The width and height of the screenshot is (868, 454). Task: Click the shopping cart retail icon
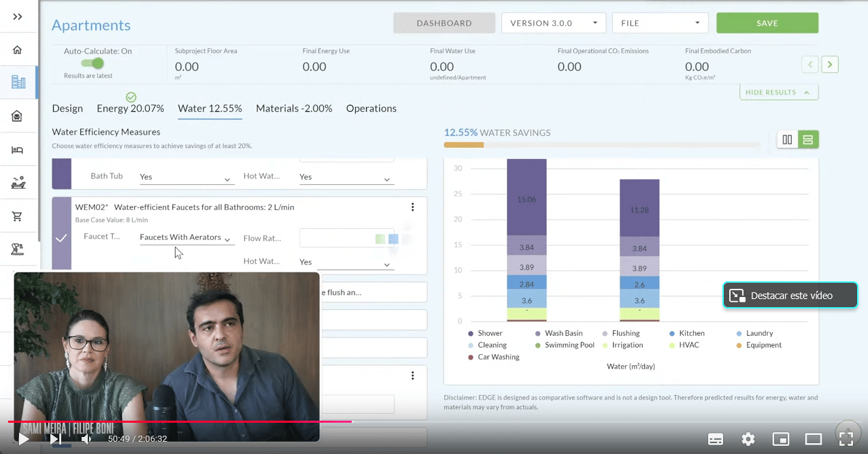pos(18,216)
